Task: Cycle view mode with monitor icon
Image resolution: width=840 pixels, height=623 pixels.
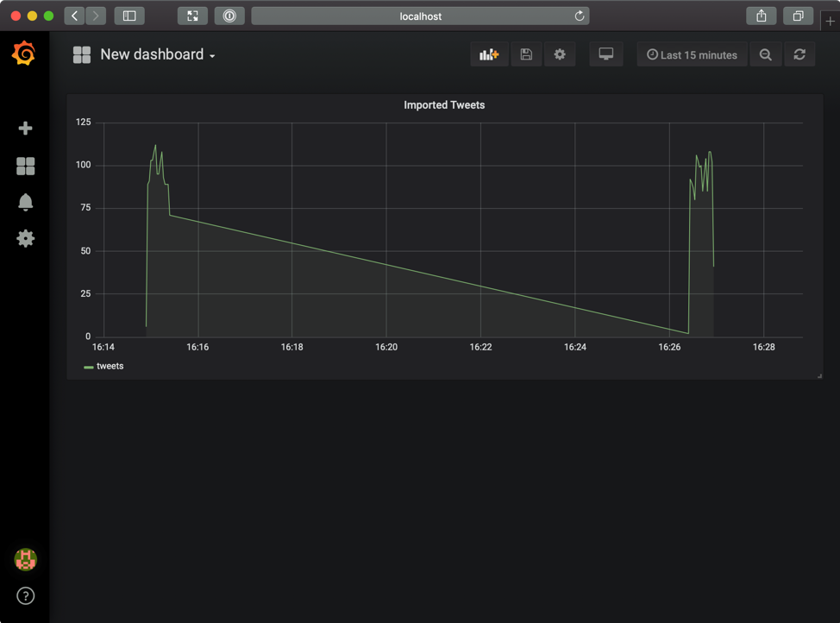Action: (x=606, y=54)
